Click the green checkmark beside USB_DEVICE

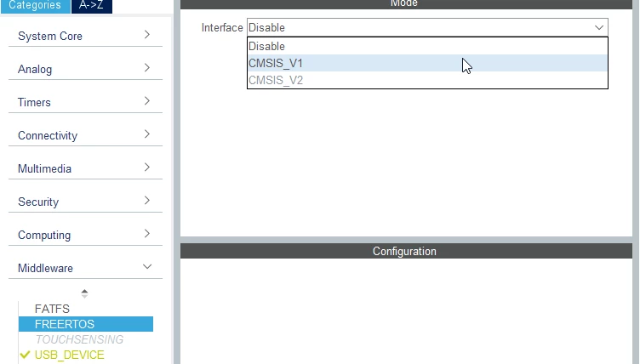(25, 355)
